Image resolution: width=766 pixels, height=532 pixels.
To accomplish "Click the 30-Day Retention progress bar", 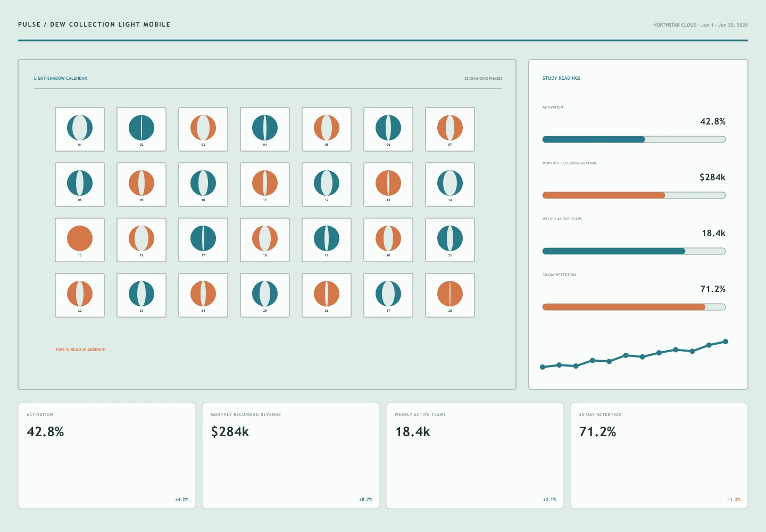I will [634, 307].
